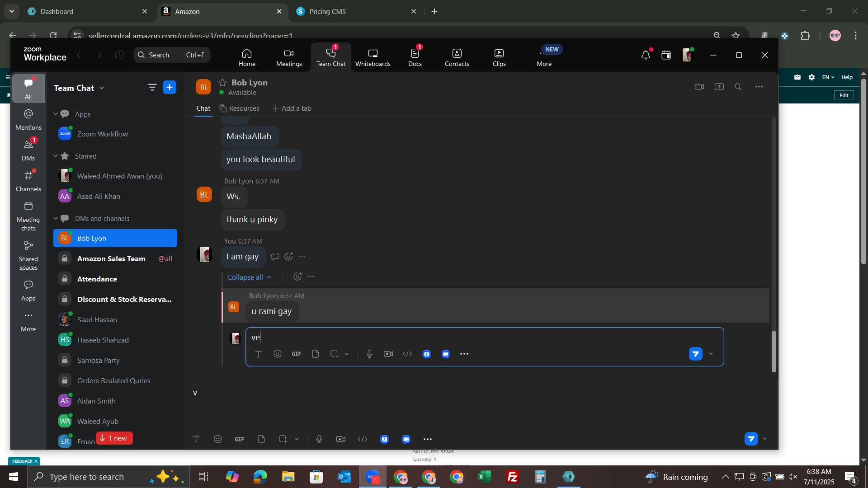
Task: Click the thread reply text box
Action: coord(484,338)
